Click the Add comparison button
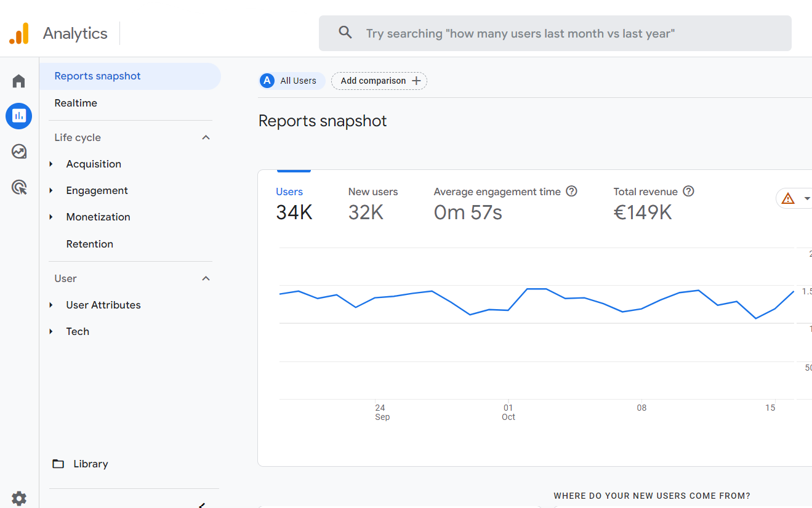Viewport: 812px width, 508px height. click(x=379, y=81)
